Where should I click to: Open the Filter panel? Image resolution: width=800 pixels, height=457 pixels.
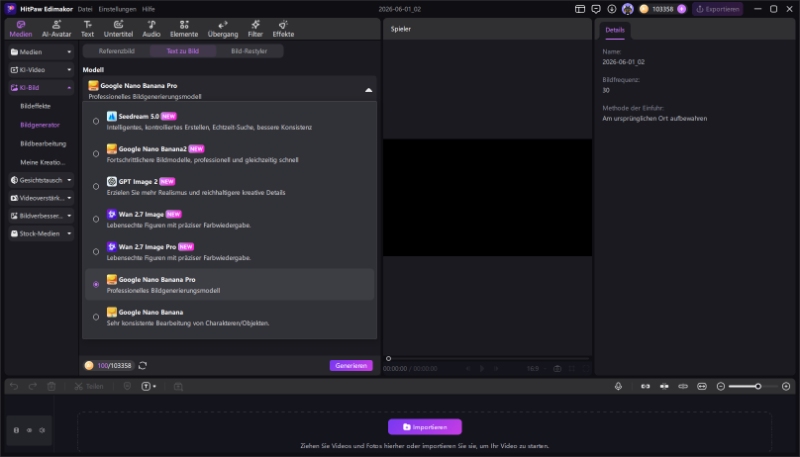(255, 29)
